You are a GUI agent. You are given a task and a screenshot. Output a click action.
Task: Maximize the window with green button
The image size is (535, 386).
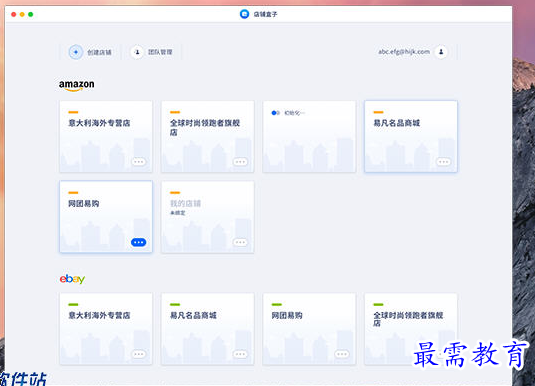31,14
